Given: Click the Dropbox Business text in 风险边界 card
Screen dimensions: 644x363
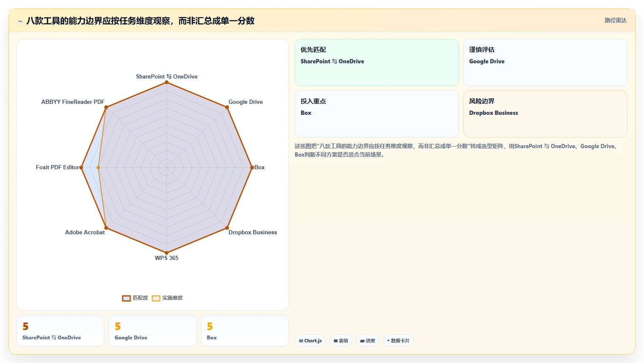Looking at the screenshot, I should coord(493,113).
